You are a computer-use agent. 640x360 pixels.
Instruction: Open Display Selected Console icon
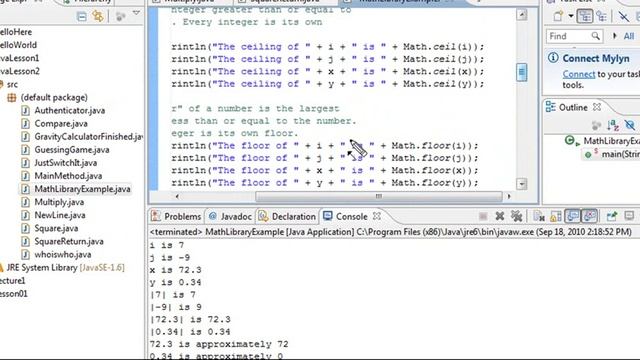(629, 216)
